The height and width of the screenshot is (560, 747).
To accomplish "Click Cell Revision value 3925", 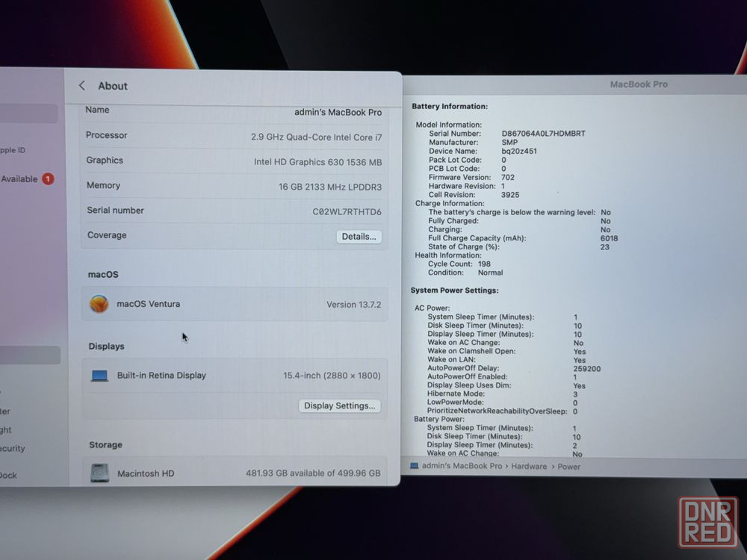I will click(509, 195).
